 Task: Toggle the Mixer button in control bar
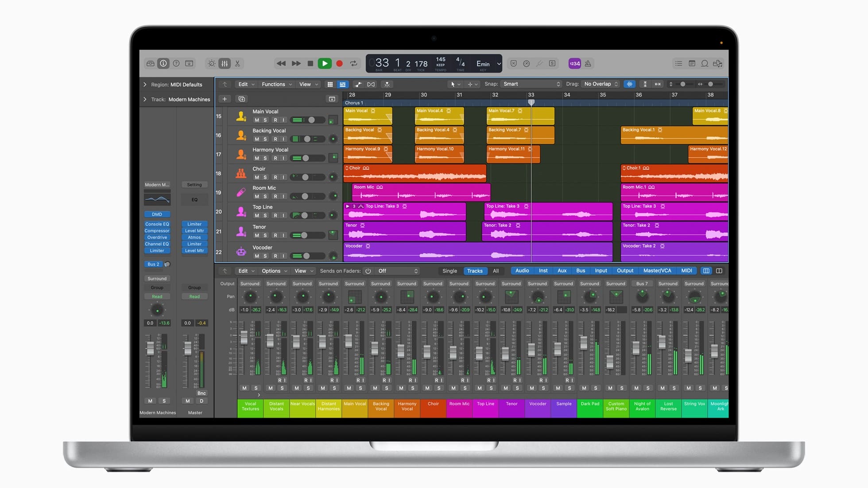[225, 63]
